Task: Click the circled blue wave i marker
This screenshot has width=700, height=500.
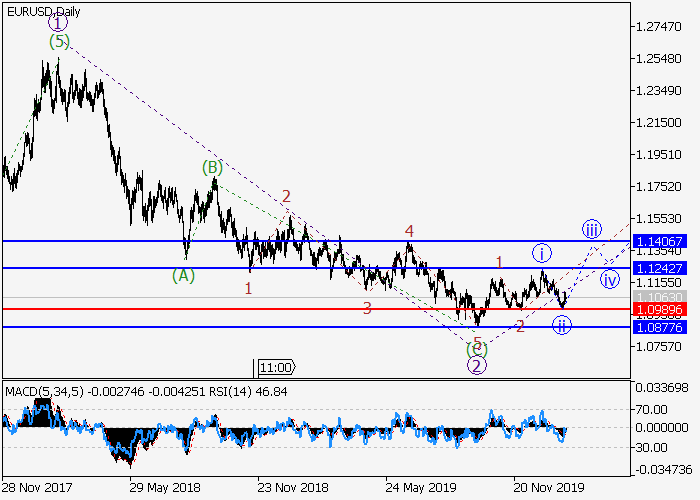Action: point(541,252)
